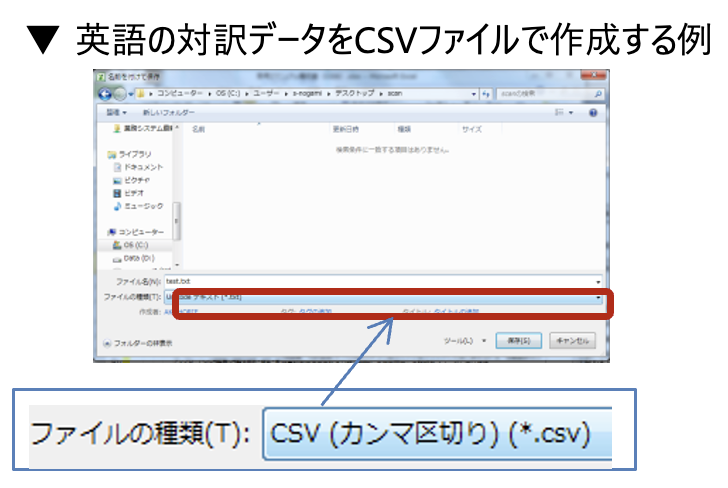Click the ライブラリ folder icon
Image resolution: width=728 pixels, height=488 pixels.
pos(111,154)
